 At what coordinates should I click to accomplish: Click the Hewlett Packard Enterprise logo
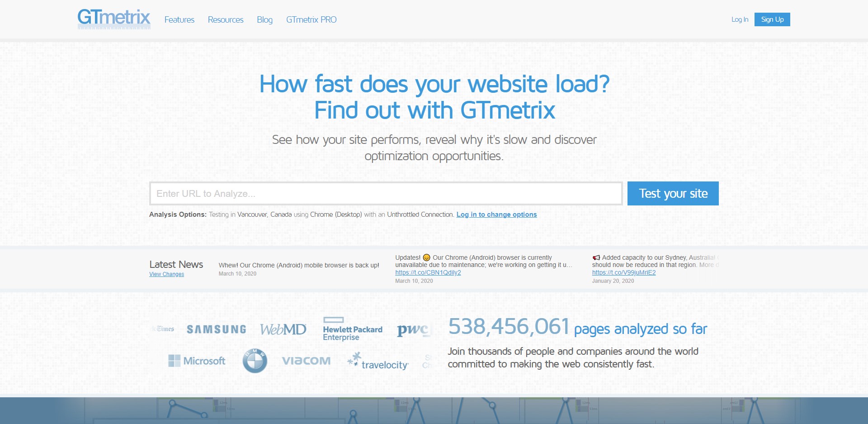[353, 329]
